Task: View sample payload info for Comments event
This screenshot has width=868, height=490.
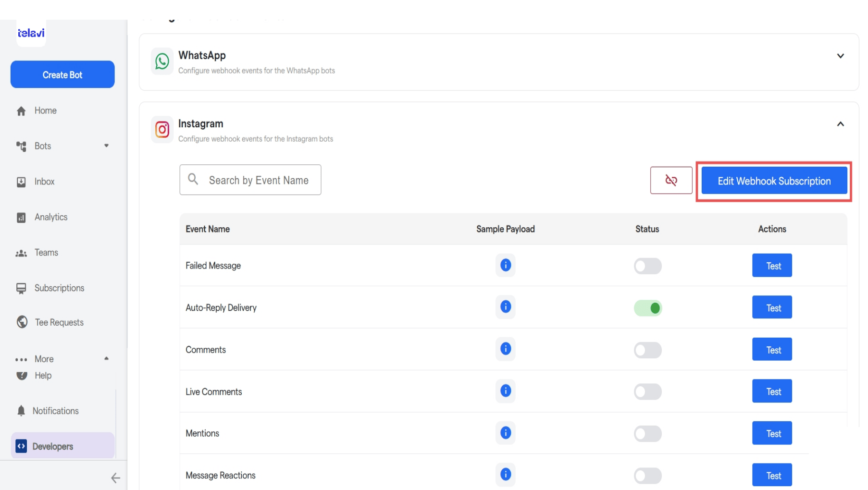Action: (505, 349)
